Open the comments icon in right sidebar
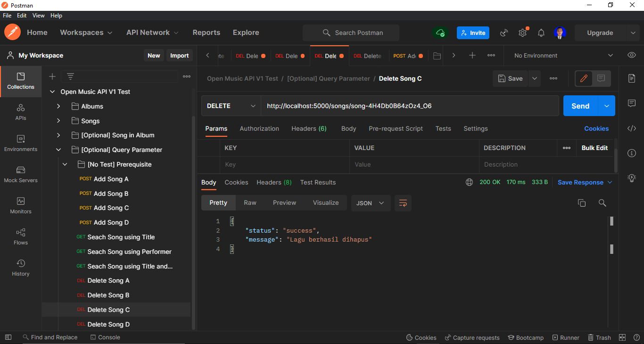644x344 pixels. (x=632, y=103)
